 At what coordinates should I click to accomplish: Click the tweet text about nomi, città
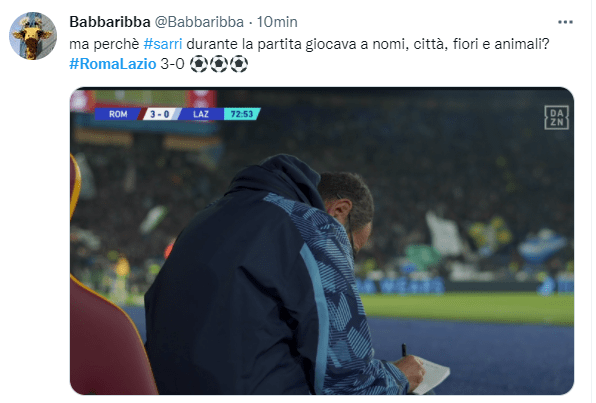(309, 44)
